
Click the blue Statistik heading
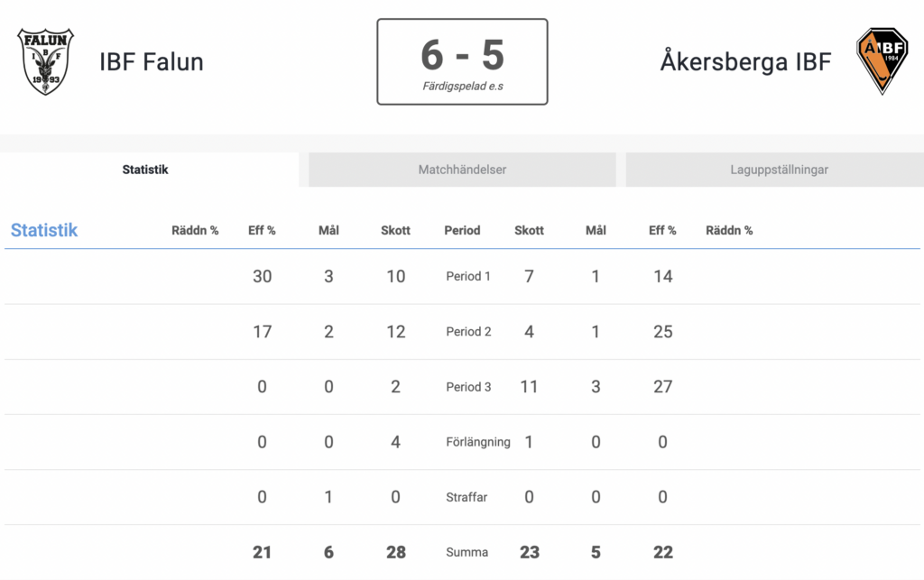[44, 230]
